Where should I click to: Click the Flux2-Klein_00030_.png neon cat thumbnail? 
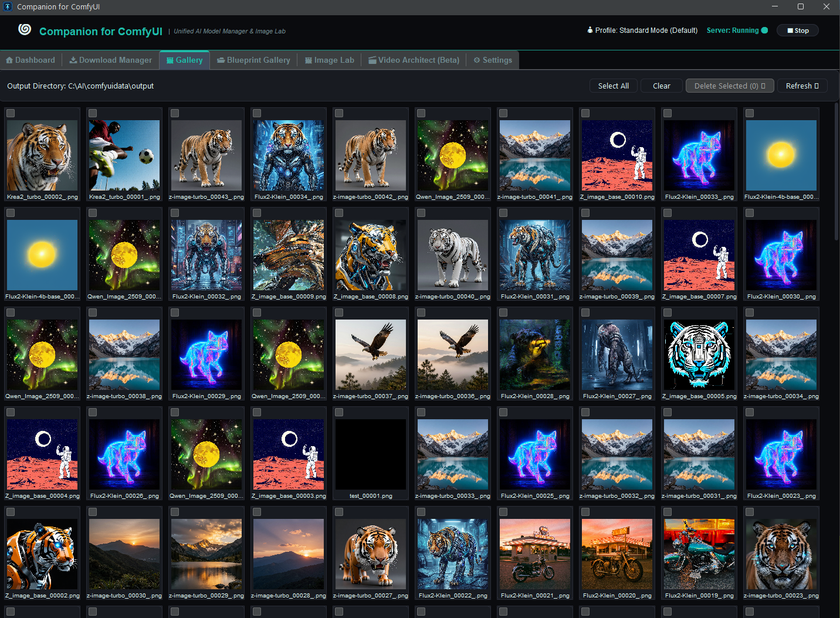pos(781,255)
